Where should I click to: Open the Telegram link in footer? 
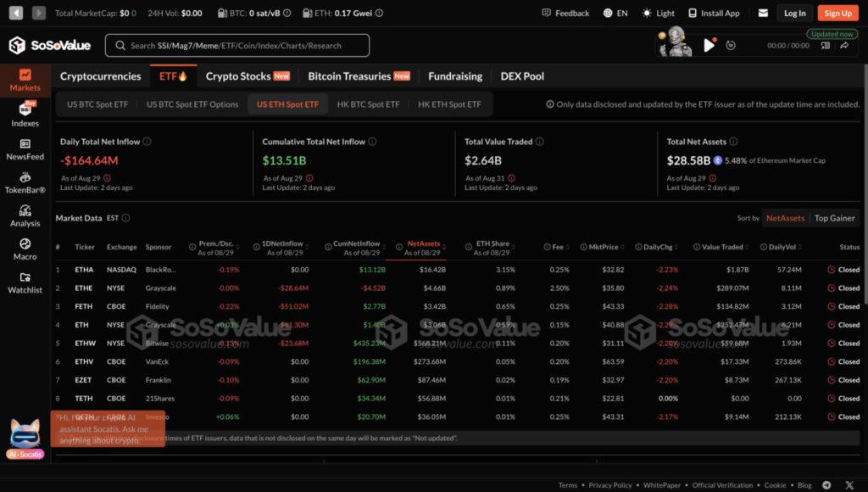pyautogui.click(x=826, y=485)
